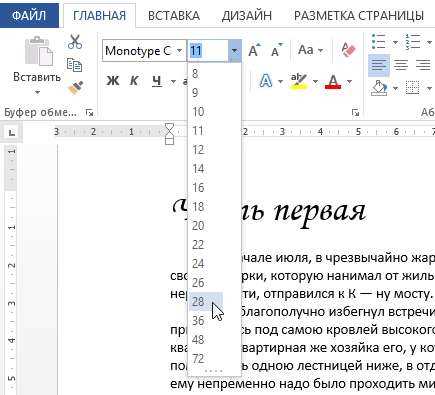Click the borders grid icon
Image resolution: width=435 pixels, height=395 pixels.
point(413,88)
